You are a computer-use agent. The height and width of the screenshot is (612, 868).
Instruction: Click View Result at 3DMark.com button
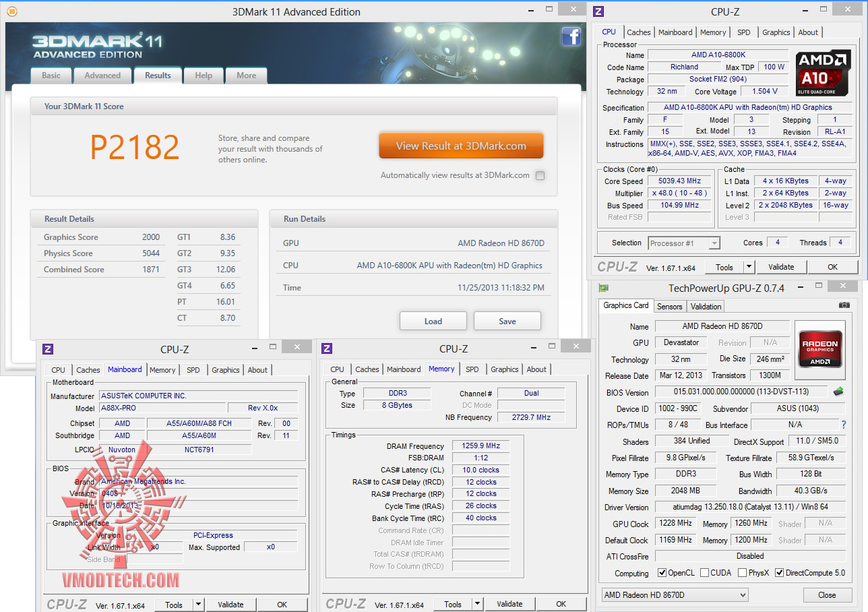461,146
